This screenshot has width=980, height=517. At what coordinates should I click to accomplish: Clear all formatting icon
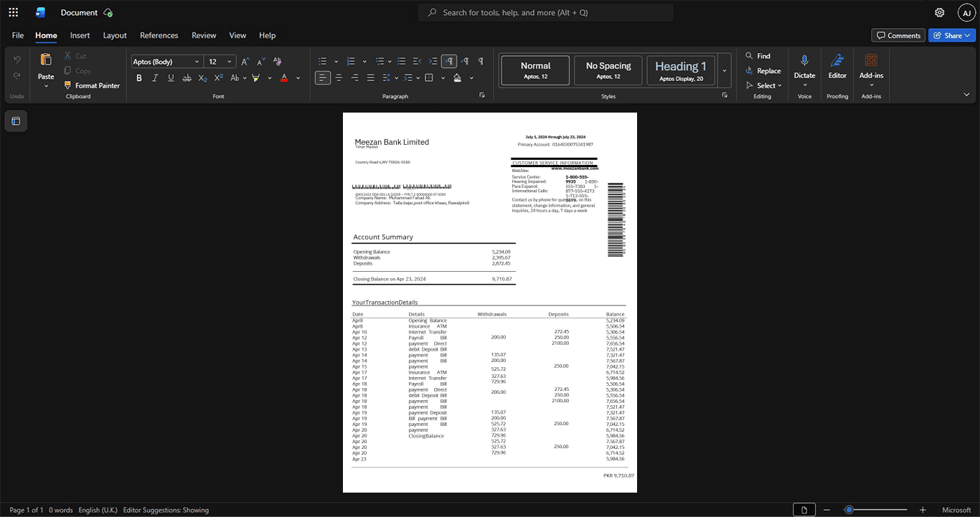pyautogui.click(x=278, y=62)
